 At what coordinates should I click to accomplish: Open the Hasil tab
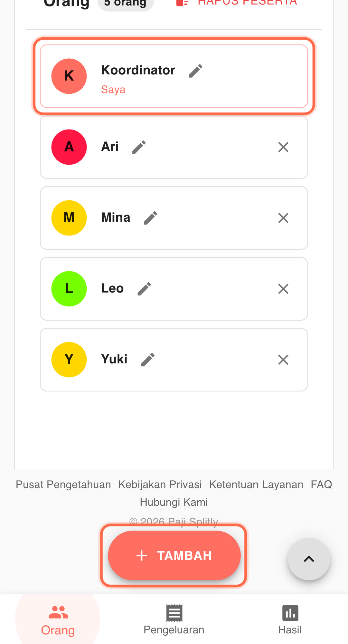point(290,619)
